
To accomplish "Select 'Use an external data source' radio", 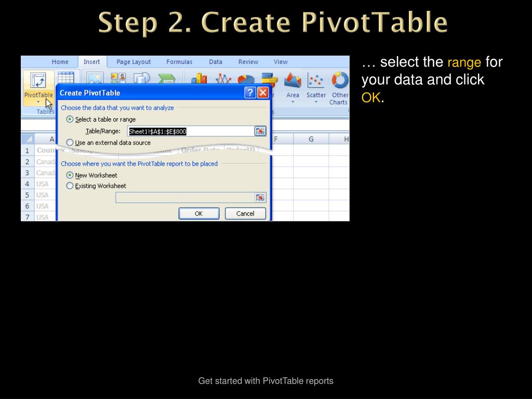I will point(70,142).
